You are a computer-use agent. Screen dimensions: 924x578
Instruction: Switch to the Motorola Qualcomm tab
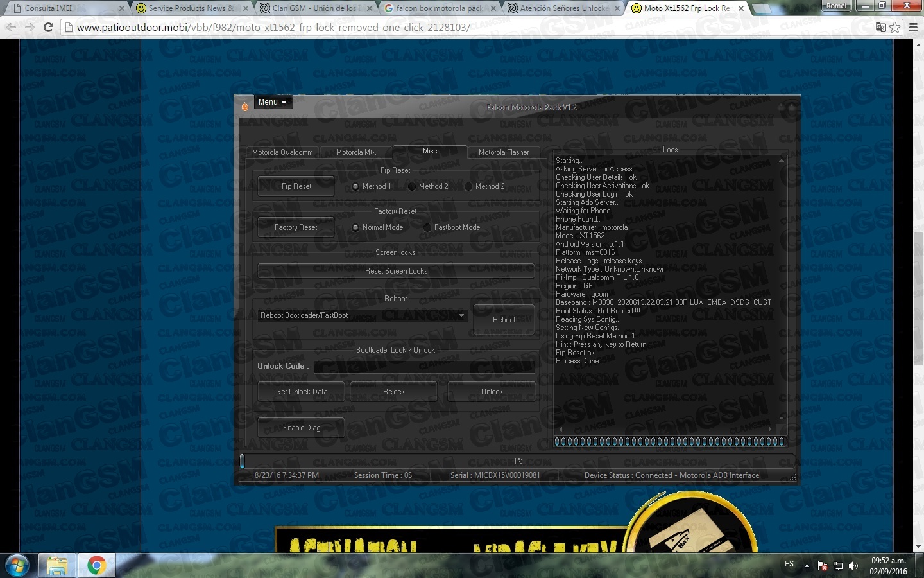click(282, 152)
